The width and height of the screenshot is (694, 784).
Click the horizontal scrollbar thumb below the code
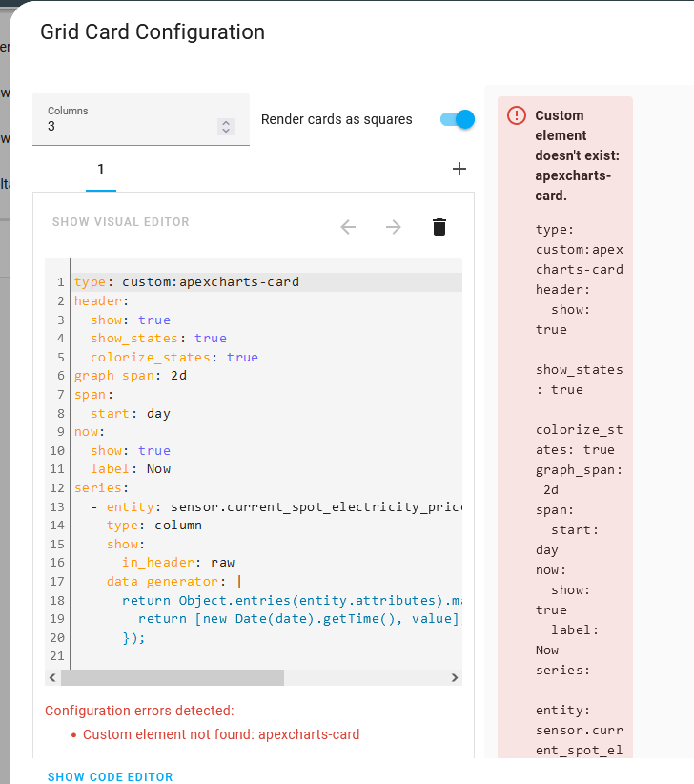[172, 677]
